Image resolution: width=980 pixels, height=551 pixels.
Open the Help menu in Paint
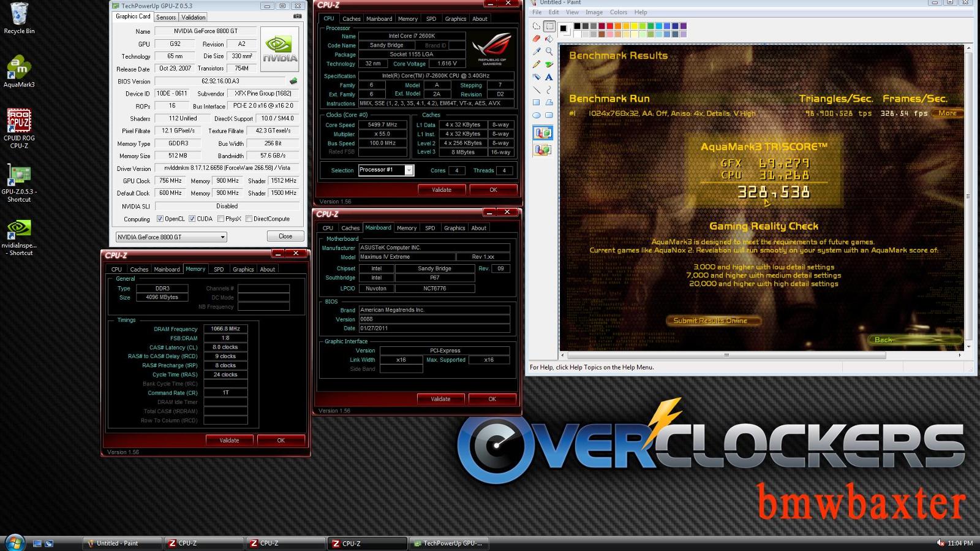[641, 12]
